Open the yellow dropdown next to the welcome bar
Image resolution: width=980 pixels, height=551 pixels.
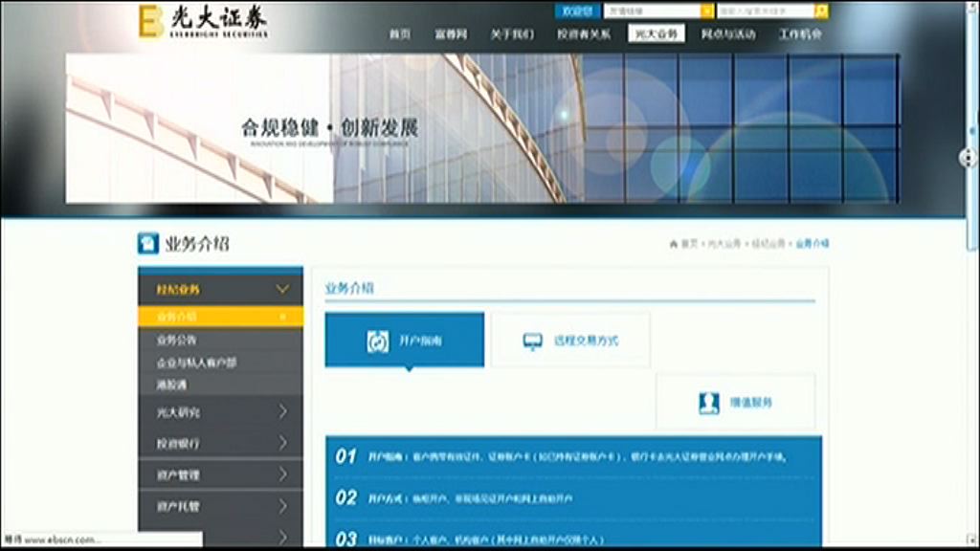coord(708,11)
